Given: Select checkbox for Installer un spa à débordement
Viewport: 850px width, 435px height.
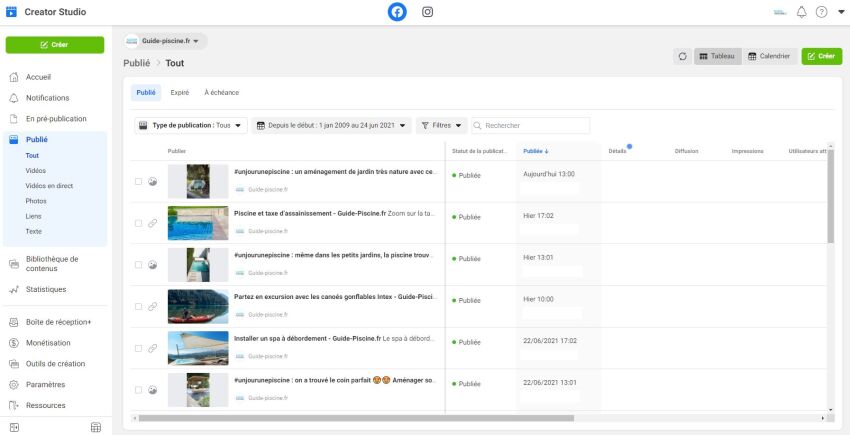Looking at the screenshot, I should click(138, 348).
